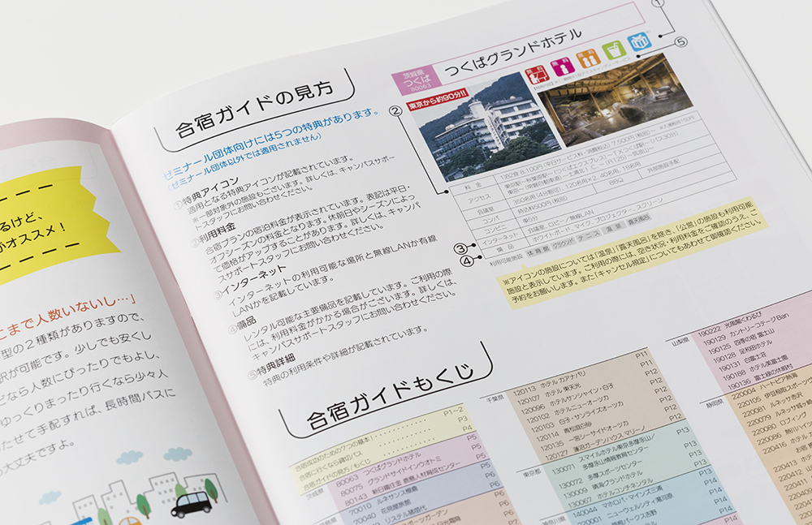
Task: Click the ③インターネット item heading
Action: click(249, 282)
